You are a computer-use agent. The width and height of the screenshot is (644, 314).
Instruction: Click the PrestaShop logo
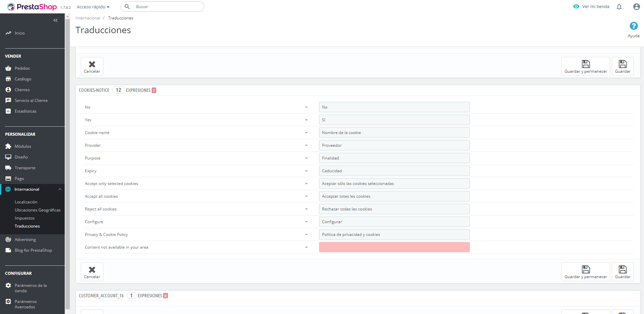[x=32, y=7]
